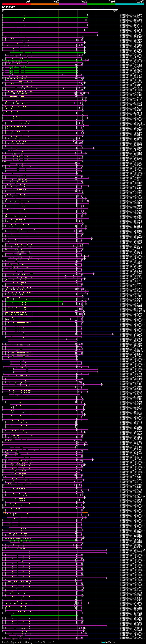Screen dimensions: 146x644
Task: Click label UniRef100_A9URA4
Action: coord(131,105)
